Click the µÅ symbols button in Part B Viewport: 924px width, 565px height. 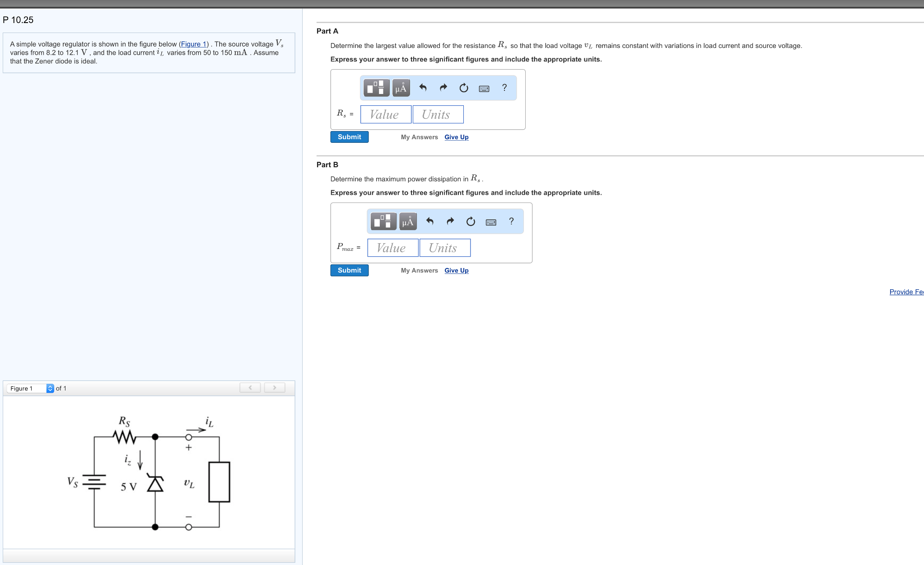[x=408, y=221]
